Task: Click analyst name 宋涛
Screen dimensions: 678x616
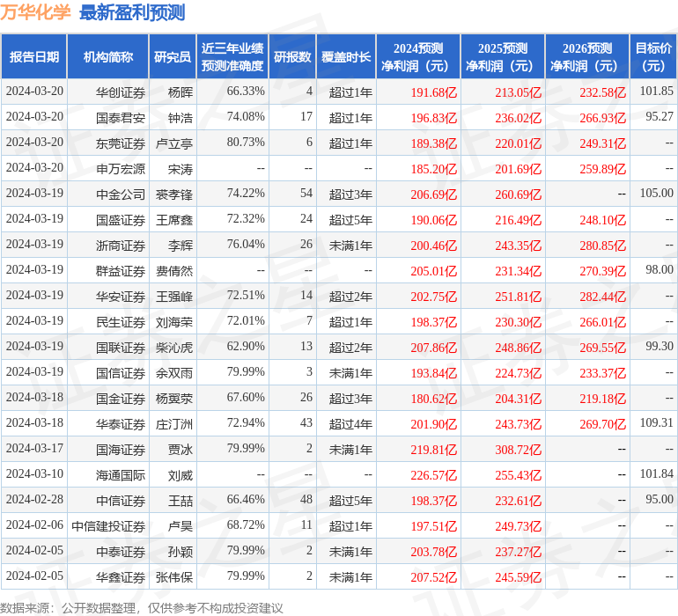Action: 181,169
